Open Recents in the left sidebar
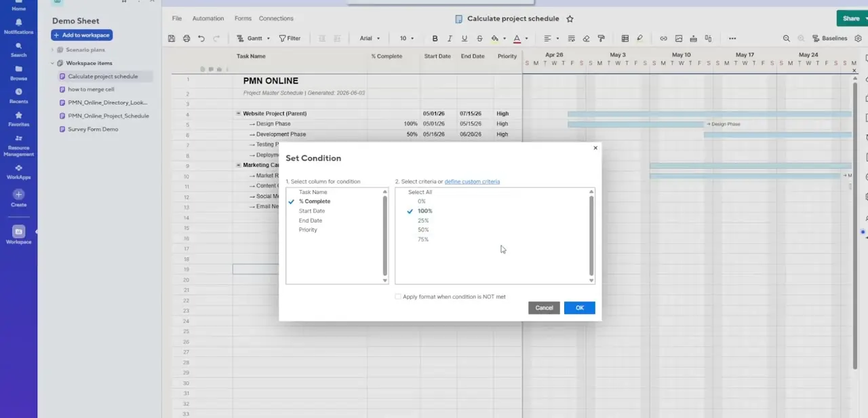The height and width of the screenshot is (418, 868). pyautogui.click(x=18, y=96)
